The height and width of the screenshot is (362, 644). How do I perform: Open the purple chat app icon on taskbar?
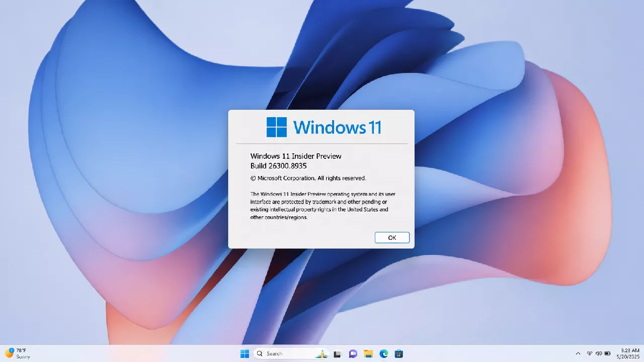(x=353, y=353)
